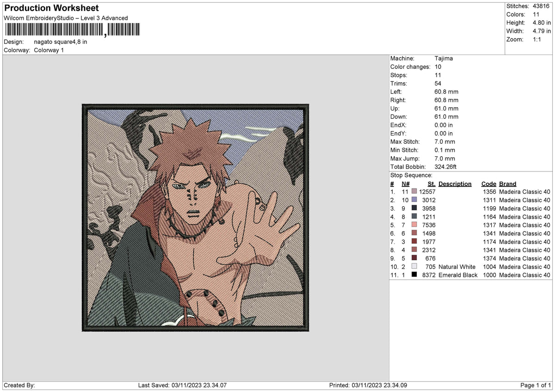Click the embroidery design preview image
The width and height of the screenshot is (555, 392).
tap(195, 218)
